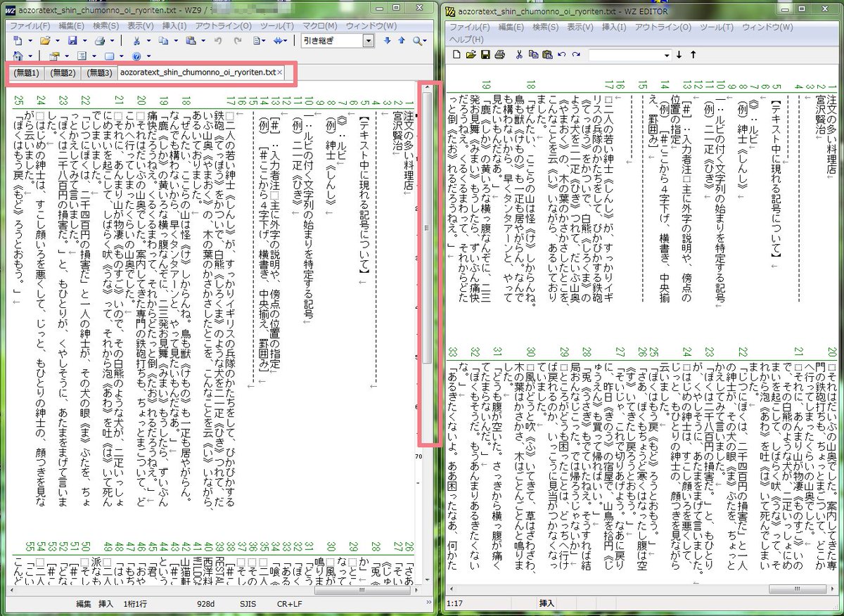The width and height of the screenshot is (844, 616).
Task: Click the Paste icon in WZ EDITOR window
Action: click(547, 55)
